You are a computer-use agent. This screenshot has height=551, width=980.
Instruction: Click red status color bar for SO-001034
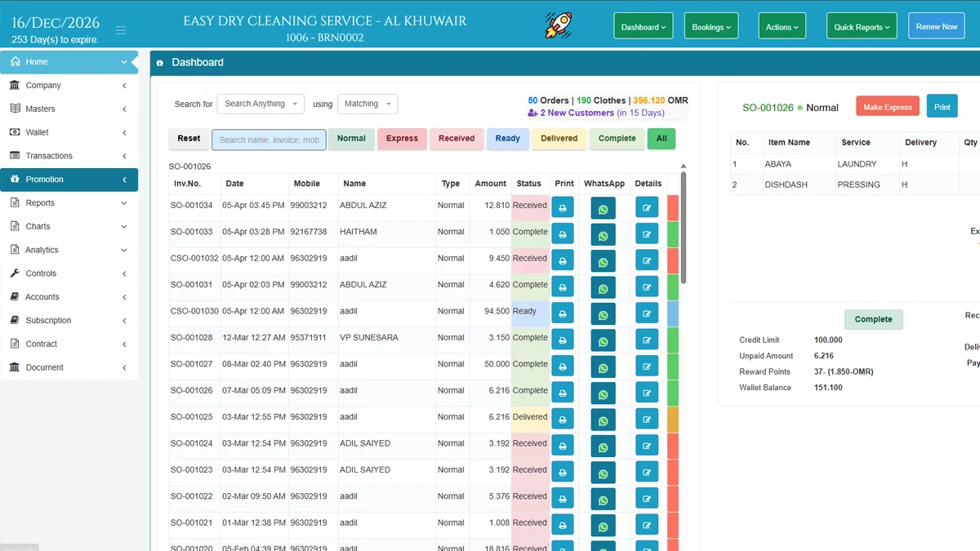point(673,207)
